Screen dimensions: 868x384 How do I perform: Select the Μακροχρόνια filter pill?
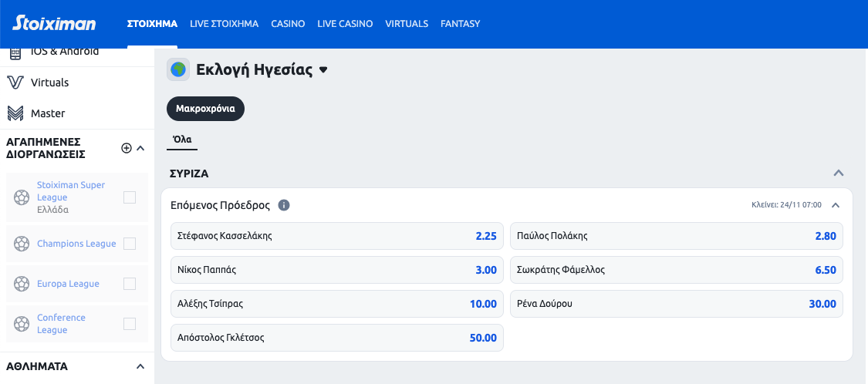coord(205,109)
